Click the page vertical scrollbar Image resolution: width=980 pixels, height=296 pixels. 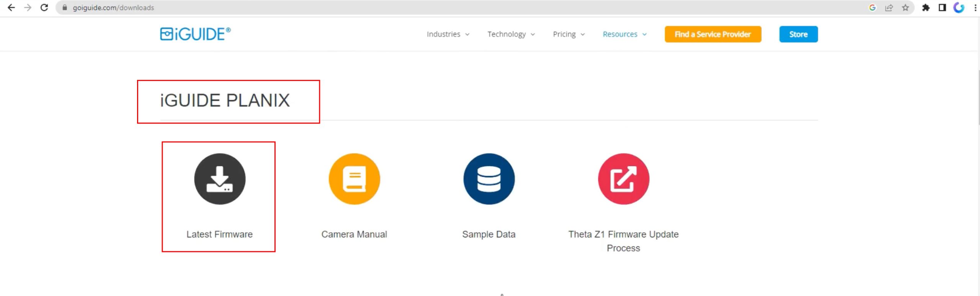click(978, 98)
